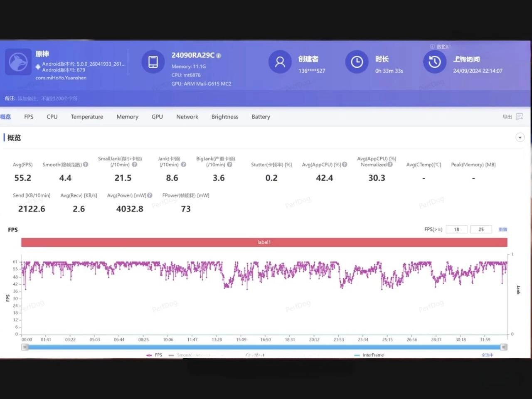The width and height of the screenshot is (532, 399).
Task: Open the help icon next to Avg(AppCPU) [%]
Action: tap(345, 165)
